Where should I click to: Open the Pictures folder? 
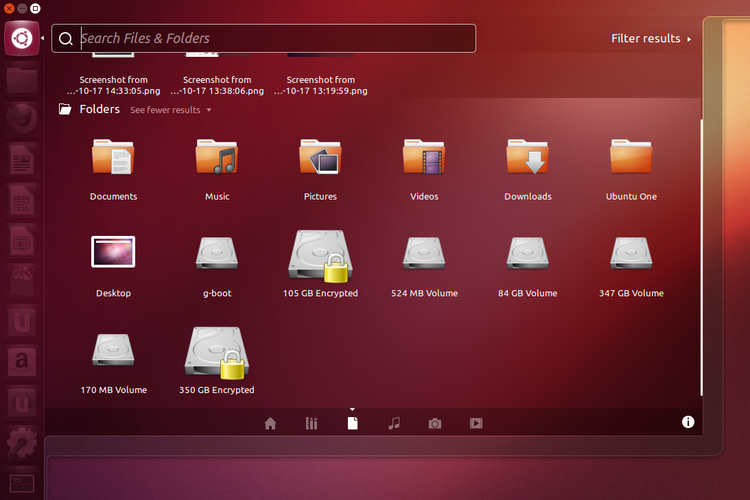321,158
